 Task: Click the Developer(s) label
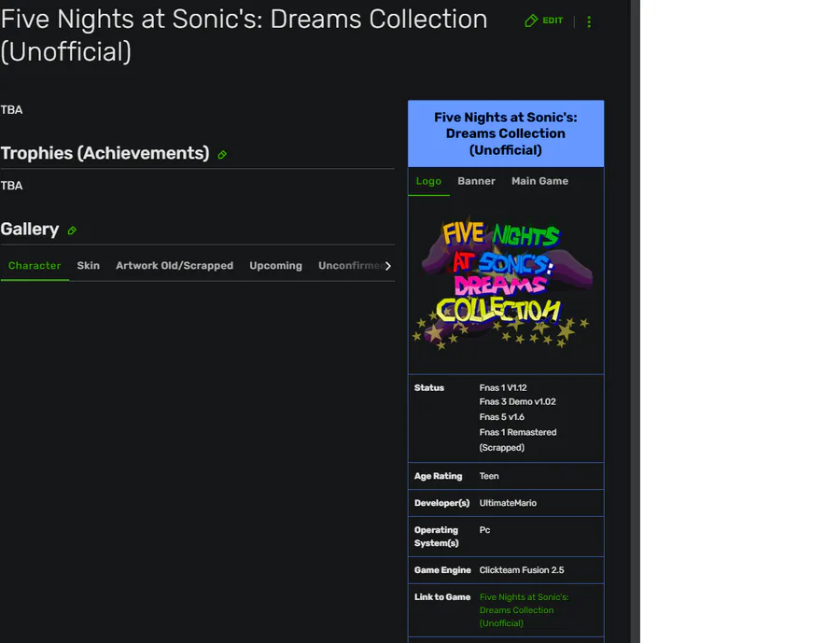tap(442, 503)
